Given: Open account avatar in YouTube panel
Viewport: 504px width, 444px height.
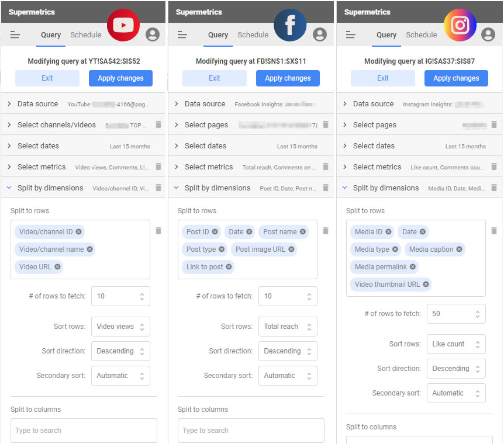Looking at the screenshot, I should click(x=153, y=34).
